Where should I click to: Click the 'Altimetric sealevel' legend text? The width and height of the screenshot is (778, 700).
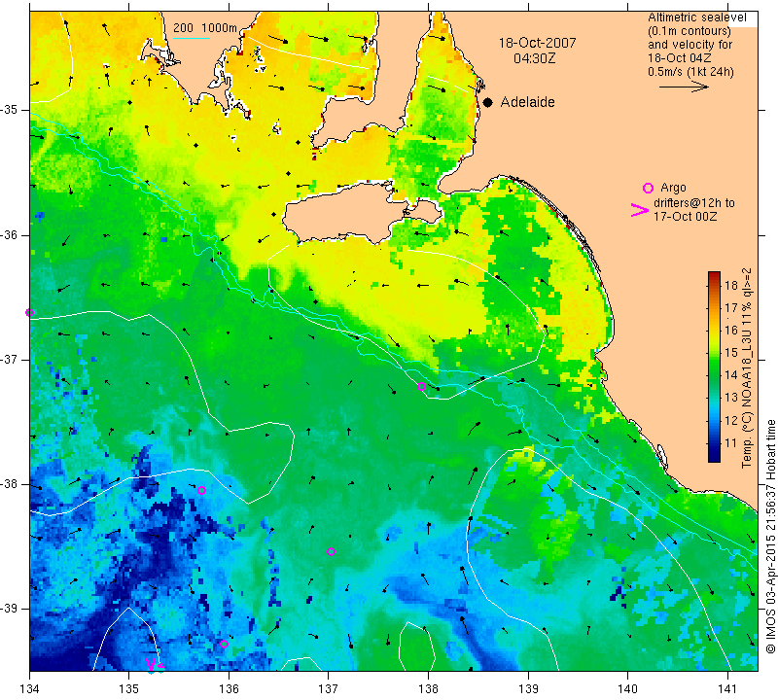(696, 17)
